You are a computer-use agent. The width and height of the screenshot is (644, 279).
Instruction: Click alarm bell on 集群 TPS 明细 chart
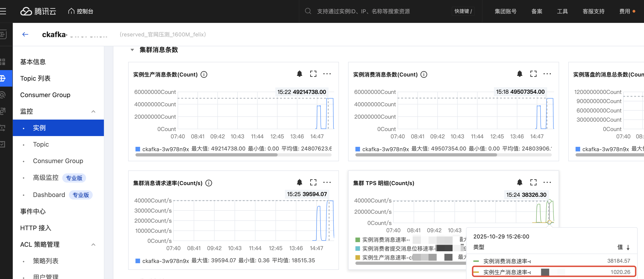pyautogui.click(x=520, y=182)
